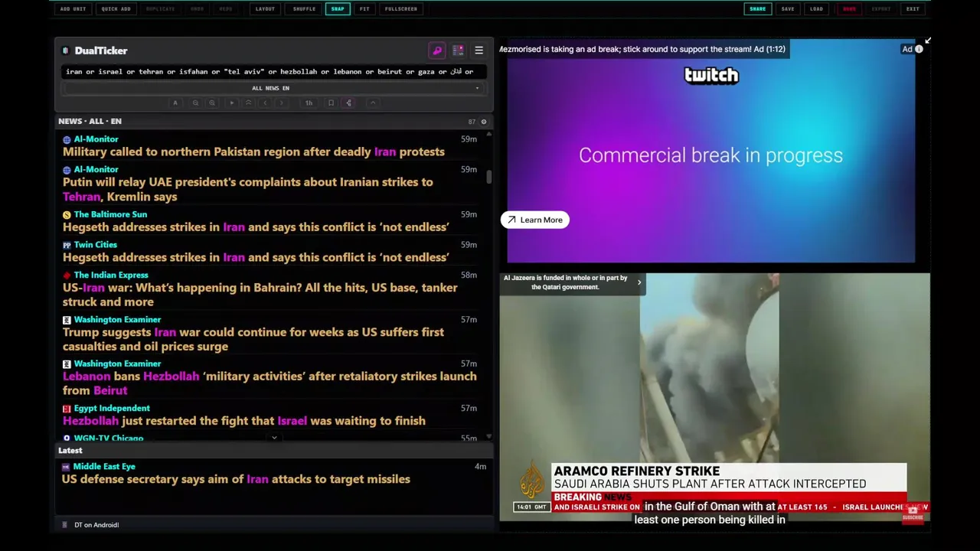Click the Ad info icon on Twitch player

919,49
